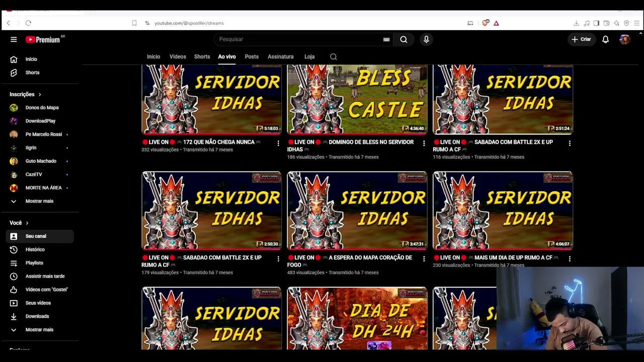This screenshot has width=644, height=362.
Task: Open the MORTE NA ÁREA subscription
Action: pyautogui.click(x=40, y=188)
